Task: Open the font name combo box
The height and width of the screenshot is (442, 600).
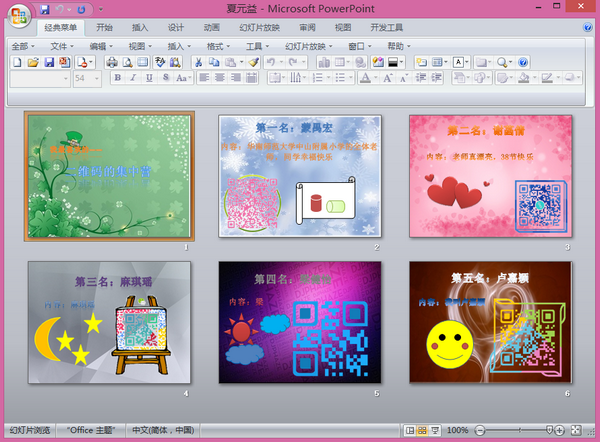Action: [40, 78]
